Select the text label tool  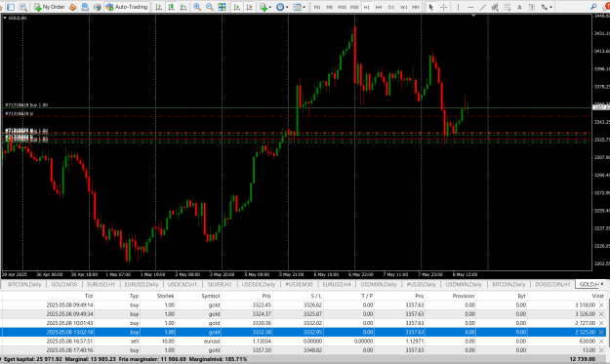[x=532, y=7]
